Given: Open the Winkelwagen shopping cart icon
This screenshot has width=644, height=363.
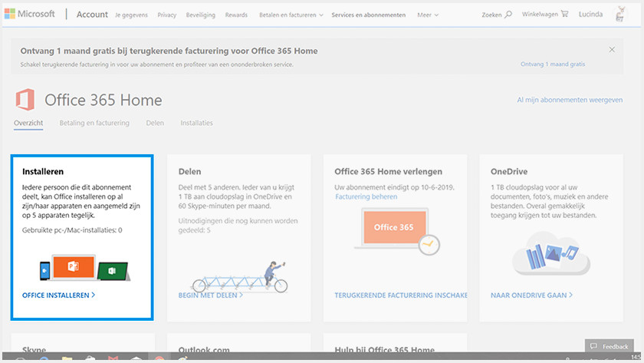Looking at the screenshot, I should [x=565, y=14].
